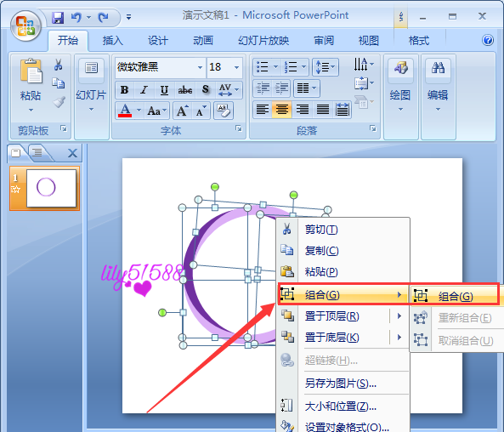504x432 pixels.
Task: Toggle italic formatting
Action: (144, 90)
